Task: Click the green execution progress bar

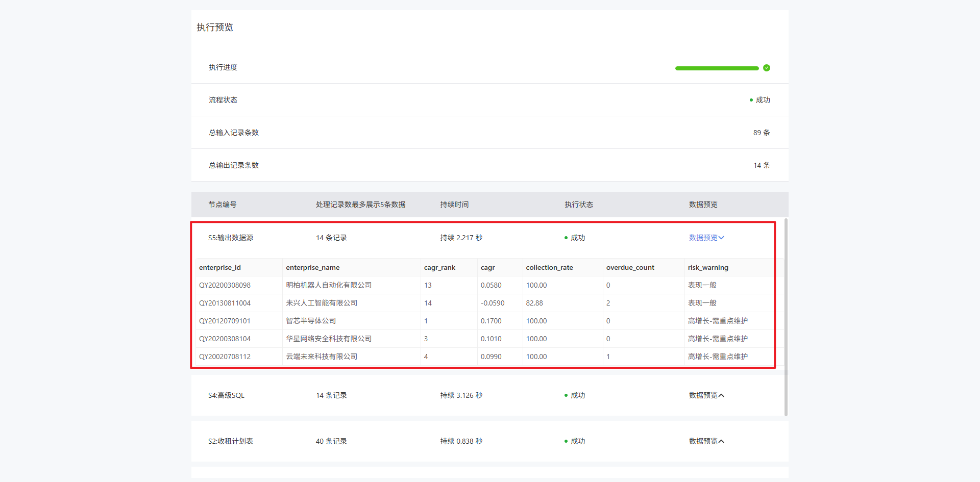Action: coord(716,68)
